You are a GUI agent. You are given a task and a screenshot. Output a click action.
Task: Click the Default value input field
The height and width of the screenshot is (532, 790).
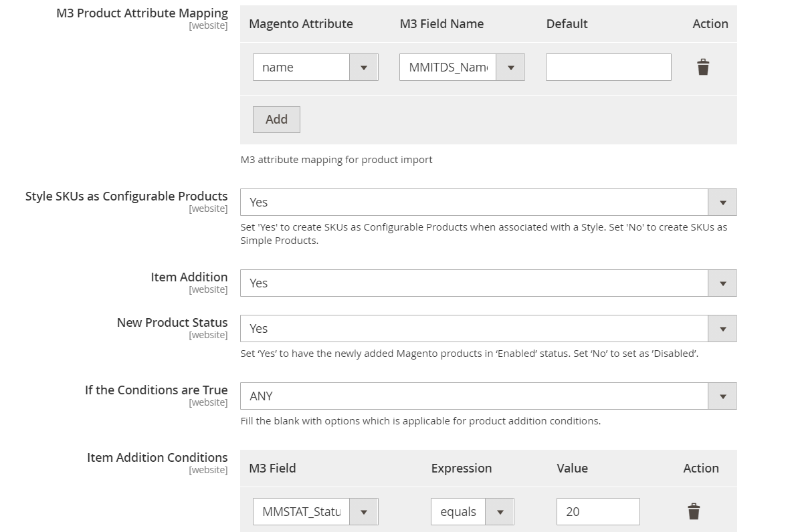pos(608,68)
